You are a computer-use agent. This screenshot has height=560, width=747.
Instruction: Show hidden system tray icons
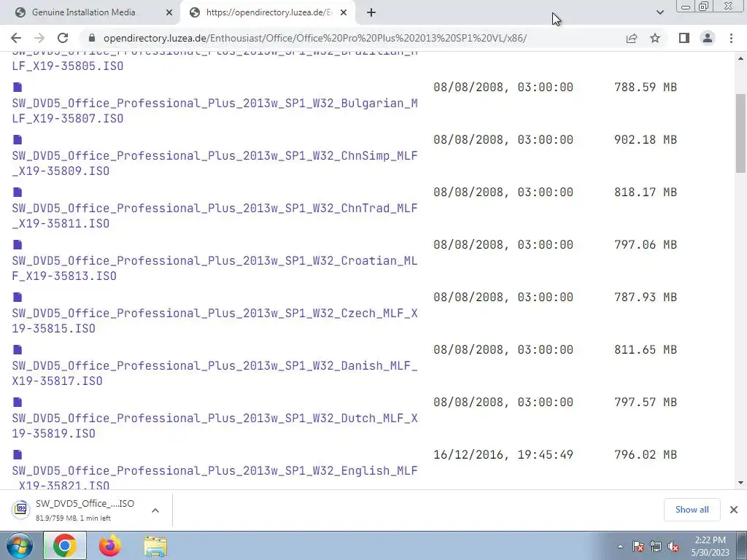(x=620, y=547)
